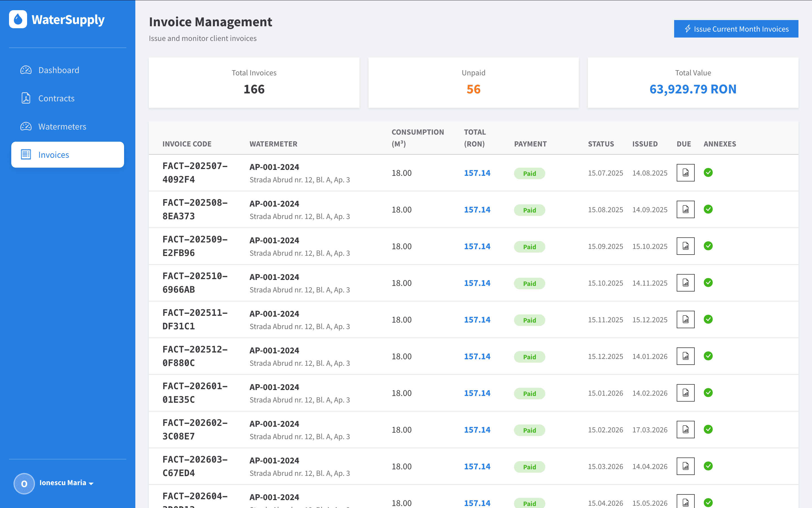Open annex document for invoice FACT-202510-6966AB
Image resolution: width=812 pixels, height=508 pixels.
coord(685,283)
